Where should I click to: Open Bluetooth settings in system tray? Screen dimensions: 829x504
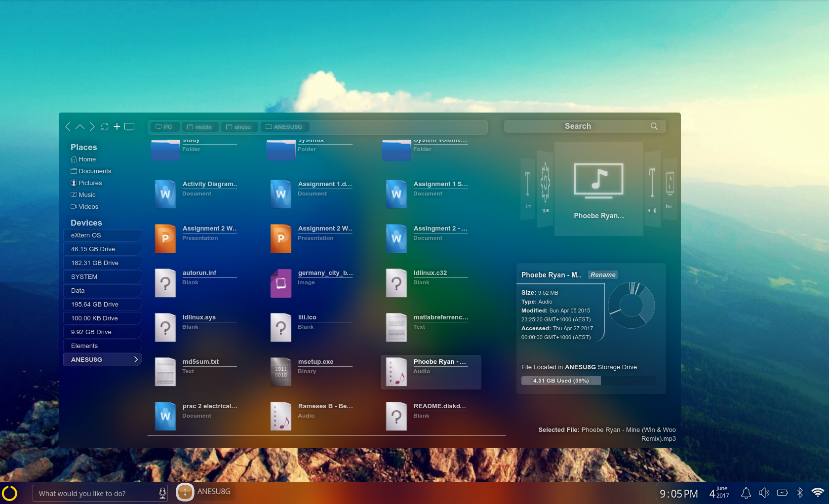pyautogui.click(x=800, y=493)
